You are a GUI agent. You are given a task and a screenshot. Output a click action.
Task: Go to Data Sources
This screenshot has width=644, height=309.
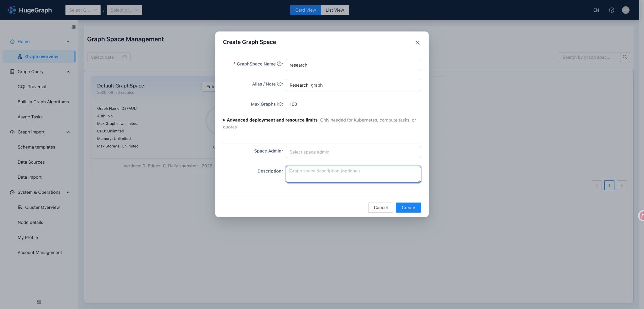[31, 162]
